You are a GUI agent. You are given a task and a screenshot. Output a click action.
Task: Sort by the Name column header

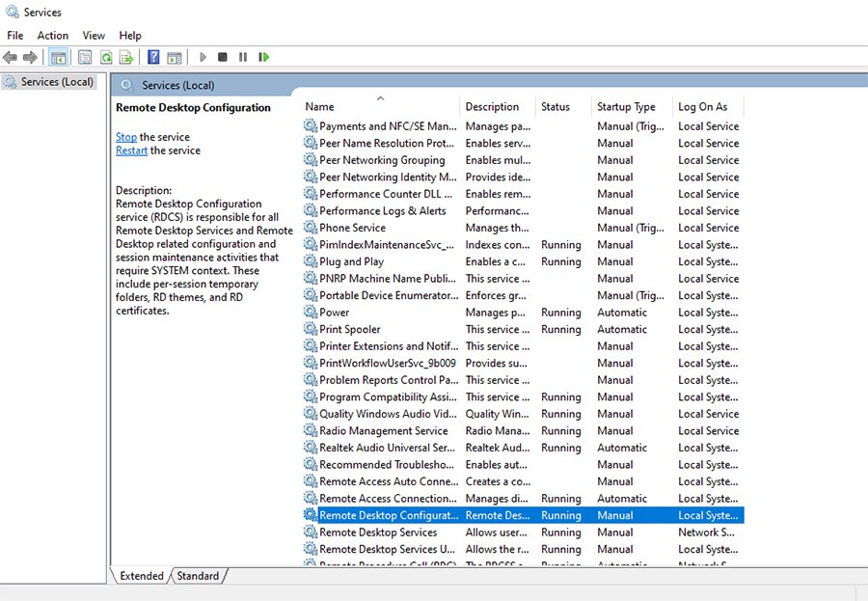coord(319,107)
